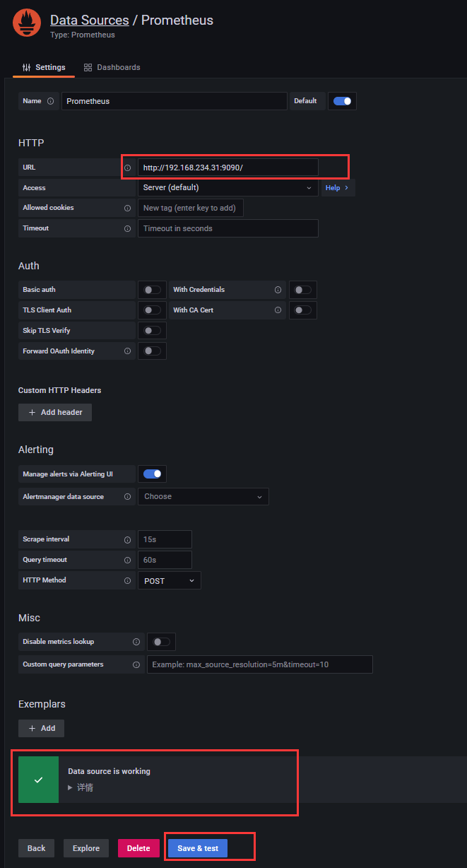Screen dimensions: 467x868
Task: Focus the Query timeout field
Action: [x=165, y=560]
